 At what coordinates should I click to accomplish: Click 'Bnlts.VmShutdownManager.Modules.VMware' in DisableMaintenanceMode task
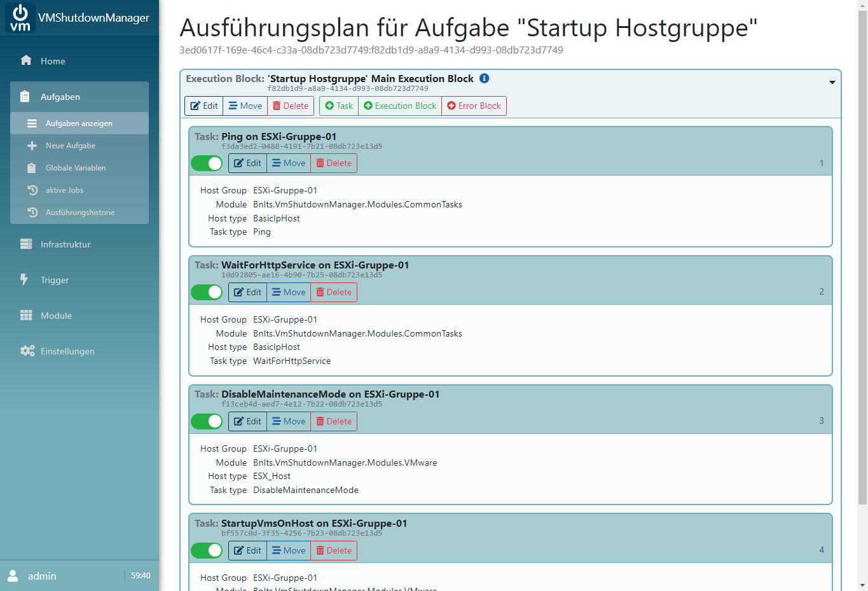[345, 462]
